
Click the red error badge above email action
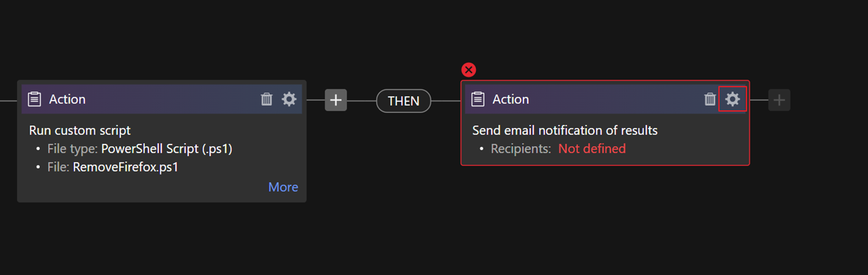(469, 70)
